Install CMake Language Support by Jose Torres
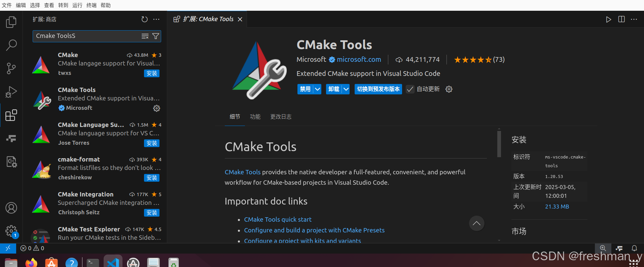This screenshot has height=267, width=644. pos(152,143)
